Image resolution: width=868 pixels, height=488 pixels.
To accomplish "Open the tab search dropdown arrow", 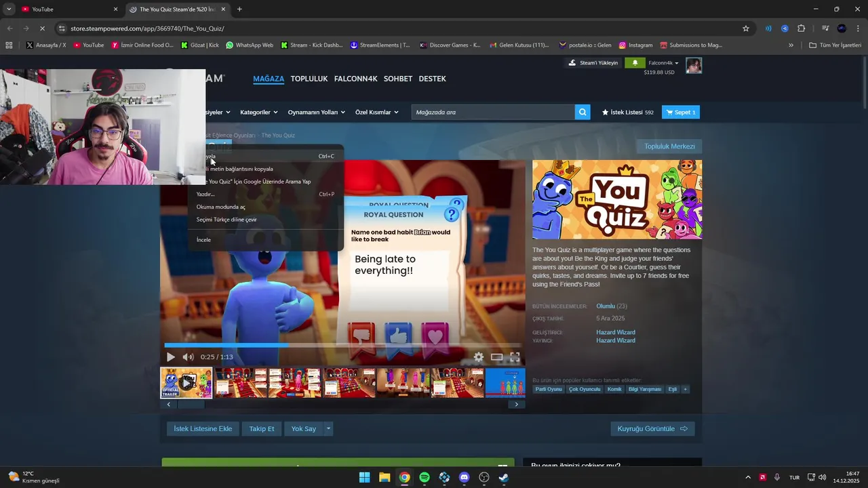I will 9,9.
